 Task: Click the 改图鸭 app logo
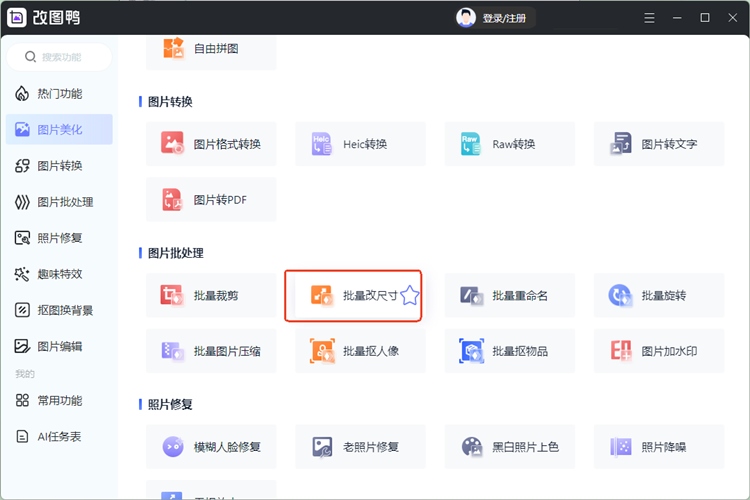pyautogui.click(x=17, y=18)
